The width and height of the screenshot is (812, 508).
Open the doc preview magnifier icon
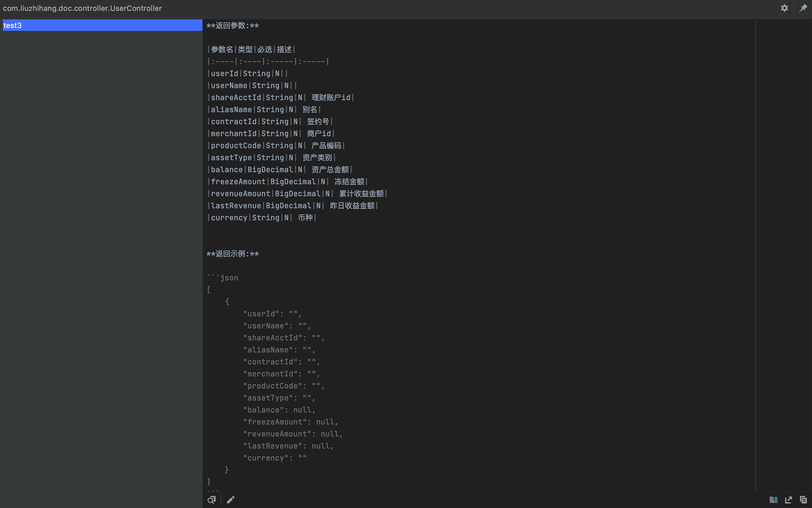point(212,500)
